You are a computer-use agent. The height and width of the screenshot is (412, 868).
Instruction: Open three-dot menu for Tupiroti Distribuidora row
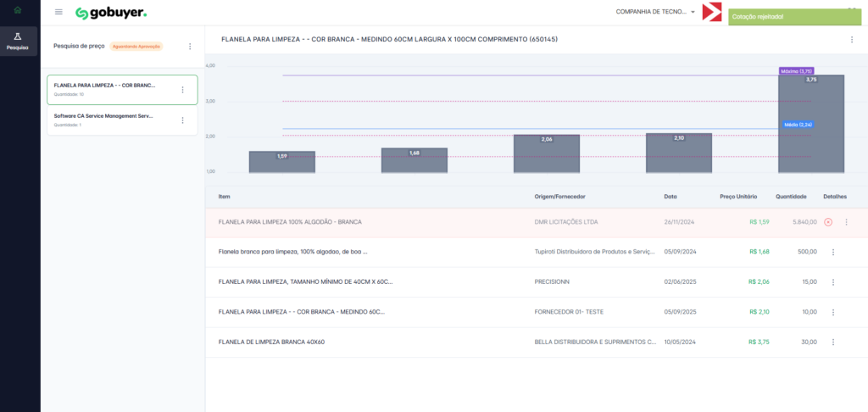833,252
